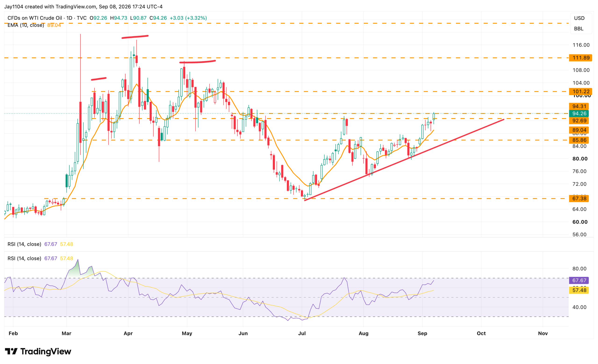
Task: Click the TradingView wordmark text
Action: [x=46, y=351]
